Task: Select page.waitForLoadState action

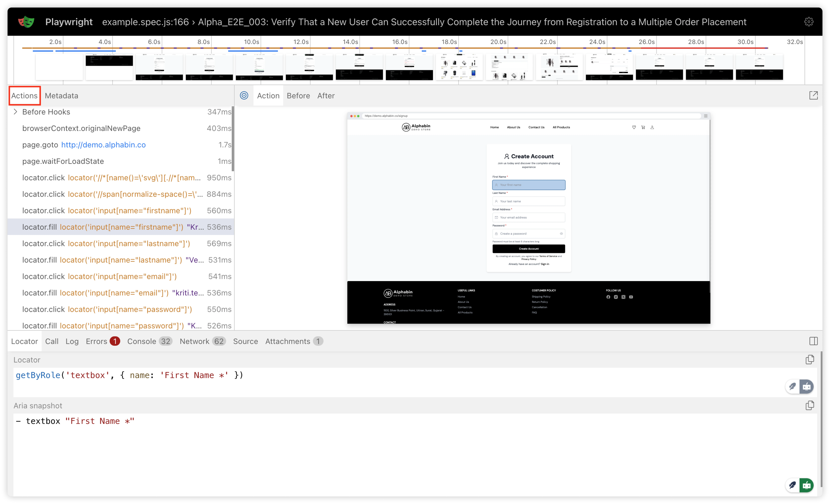Action: [121, 161]
